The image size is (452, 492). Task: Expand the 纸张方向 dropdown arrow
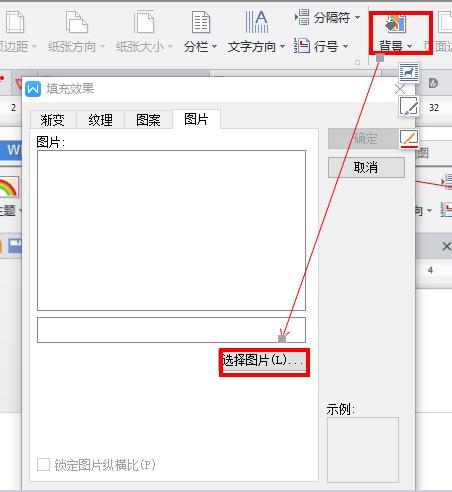(x=102, y=46)
